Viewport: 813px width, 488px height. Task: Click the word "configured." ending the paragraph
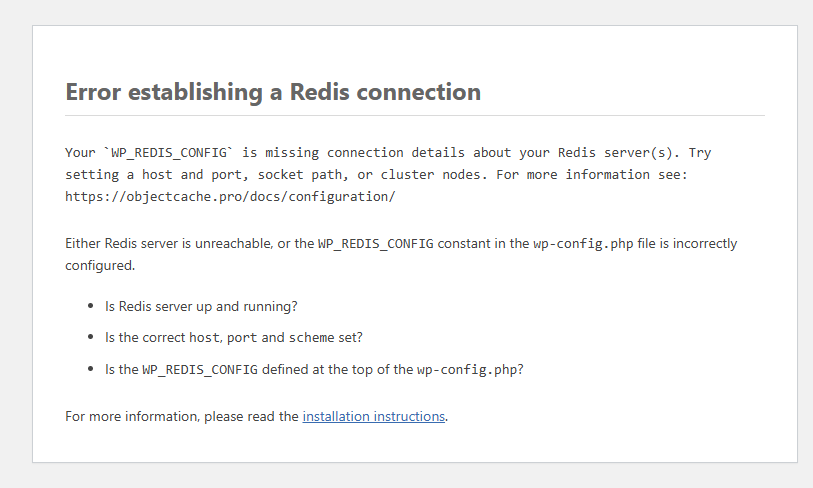99,266
